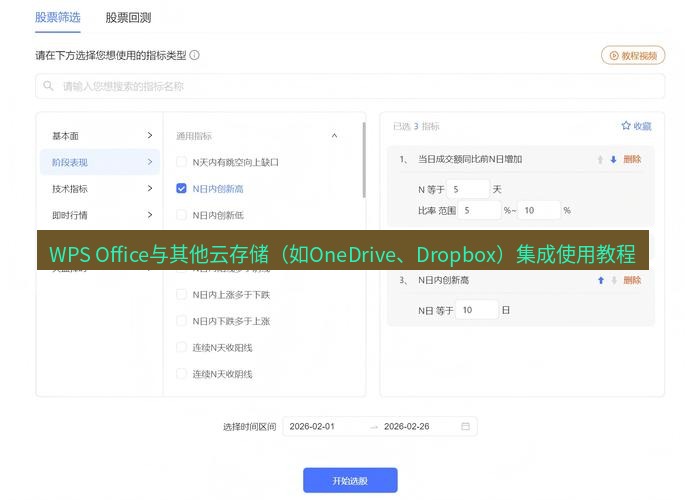Focus the indicator name search field

[350, 86]
